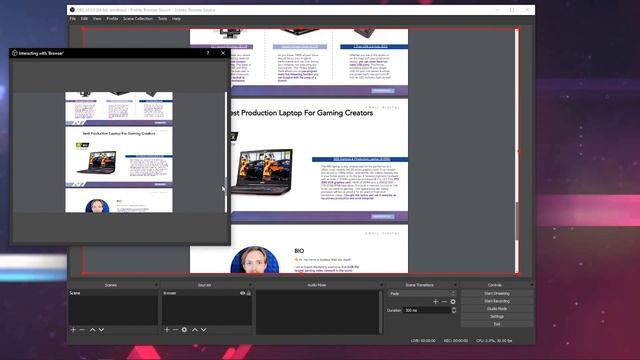Viewport: 640px width, 360px height.
Task: Remove the selected source with minus icon
Action: coord(176,330)
